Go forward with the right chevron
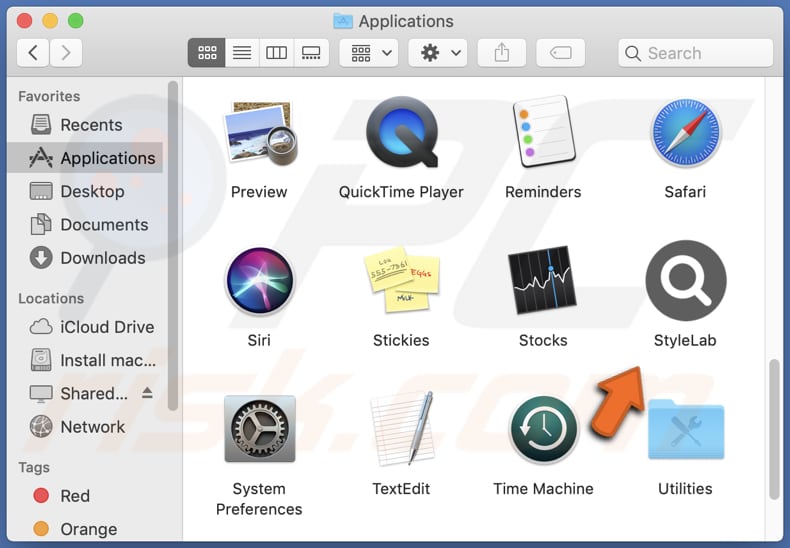The image size is (790, 548). click(x=65, y=52)
